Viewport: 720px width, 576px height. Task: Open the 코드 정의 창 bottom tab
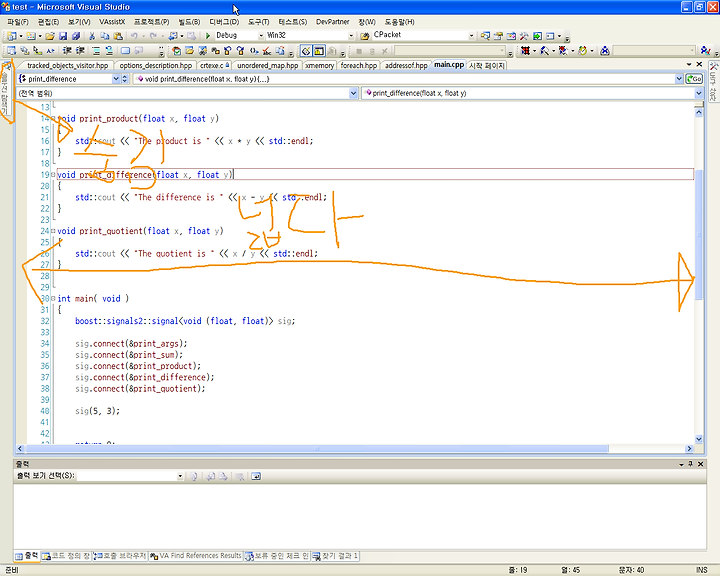(x=66, y=556)
